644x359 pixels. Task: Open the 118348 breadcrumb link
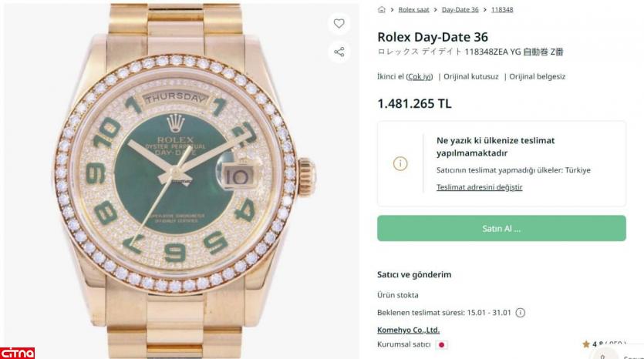pos(502,10)
